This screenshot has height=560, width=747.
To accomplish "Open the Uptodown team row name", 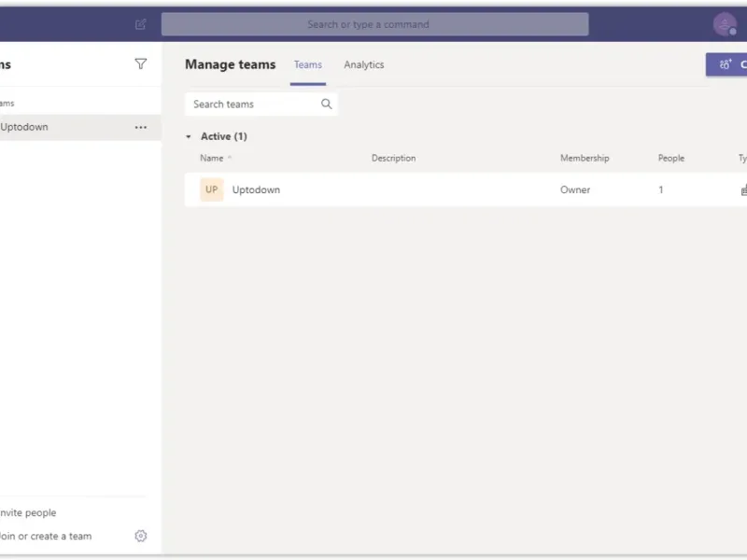I will click(x=256, y=189).
